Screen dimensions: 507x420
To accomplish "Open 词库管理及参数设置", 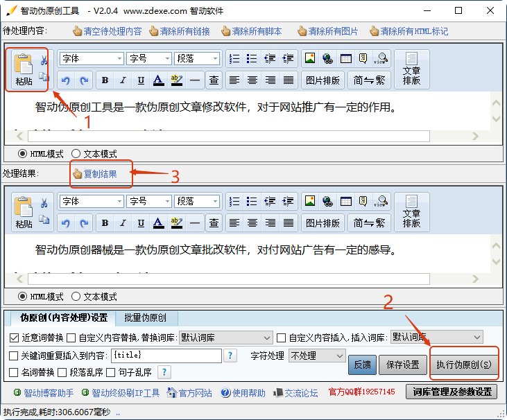I will pos(452,392).
